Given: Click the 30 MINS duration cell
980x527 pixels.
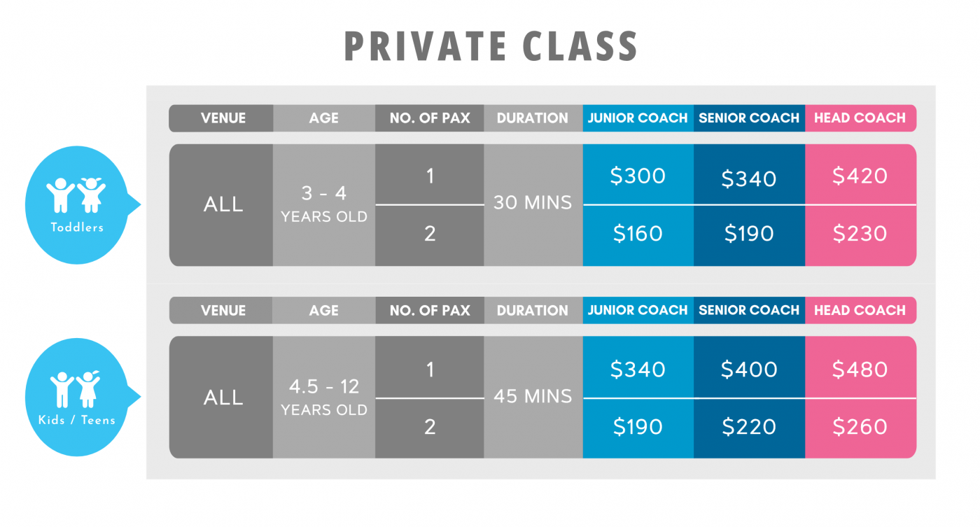Looking at the screenshot, I should tap(533, 205).
